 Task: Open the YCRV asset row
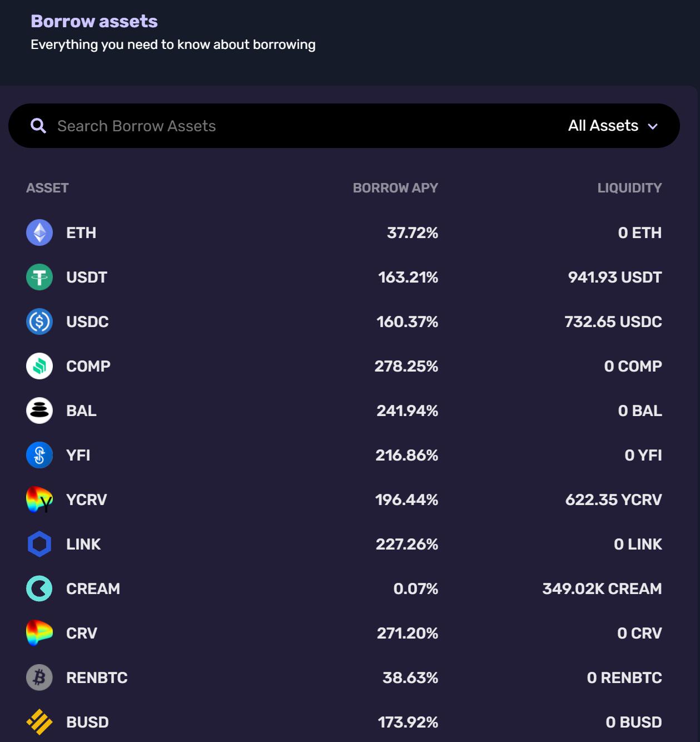tap(86, 499)
